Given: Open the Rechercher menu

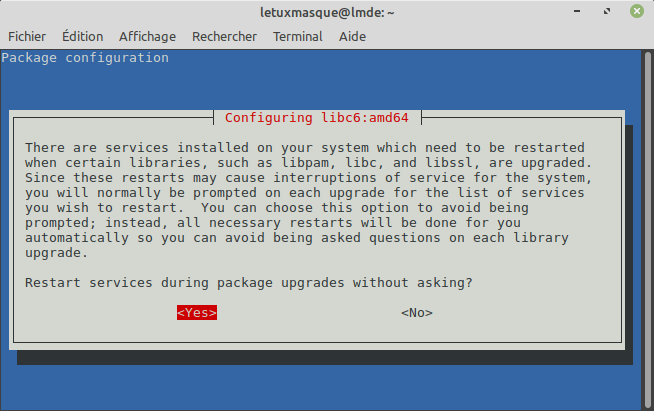Looking at the screenshot, I should pyautogui.click(x=224, y=36).
